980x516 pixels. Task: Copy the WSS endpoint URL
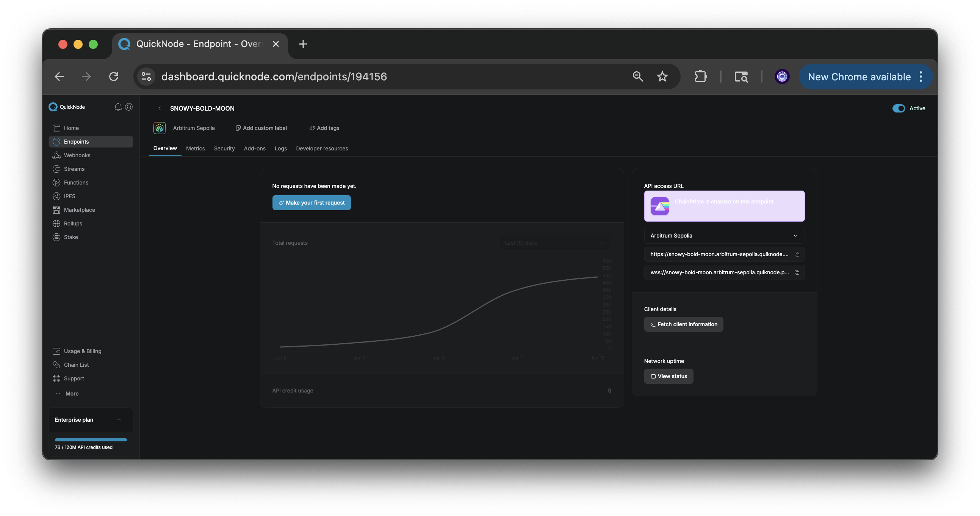797,272
